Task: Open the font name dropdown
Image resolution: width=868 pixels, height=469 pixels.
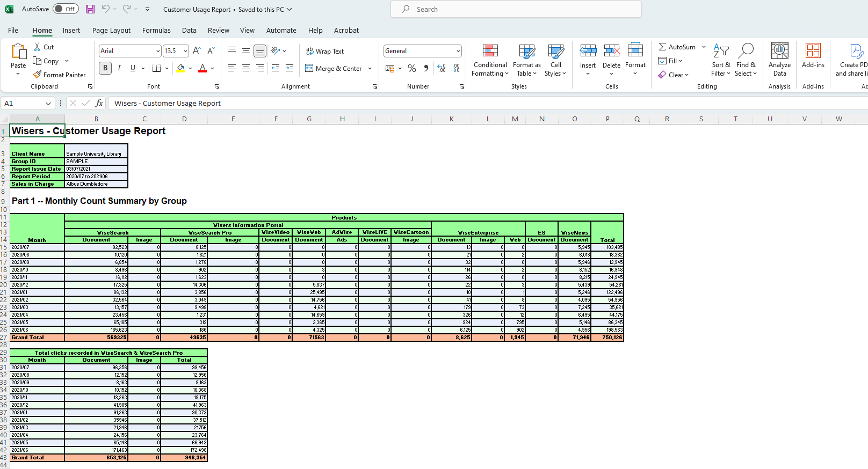Action: [158, 51]
